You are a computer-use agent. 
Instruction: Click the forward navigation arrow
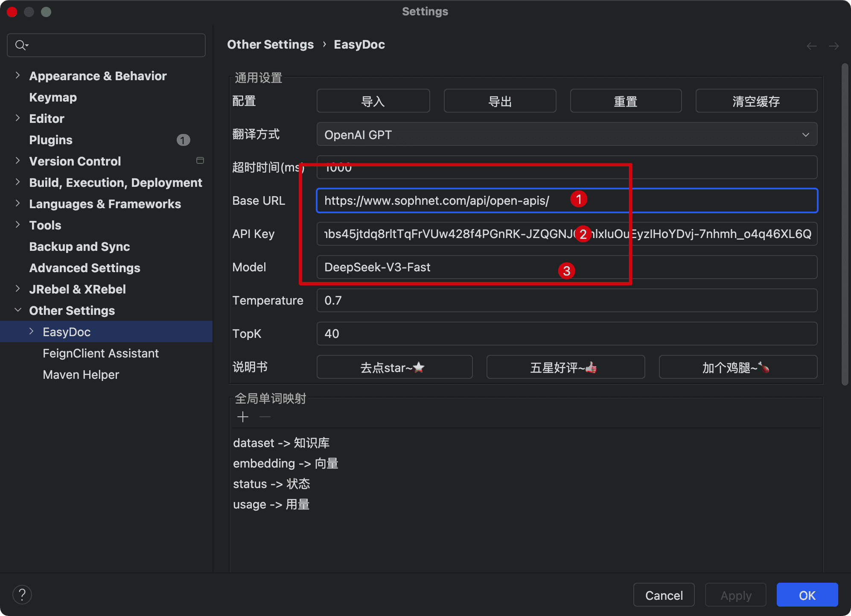pyautogui.click(x=834, y=46)
